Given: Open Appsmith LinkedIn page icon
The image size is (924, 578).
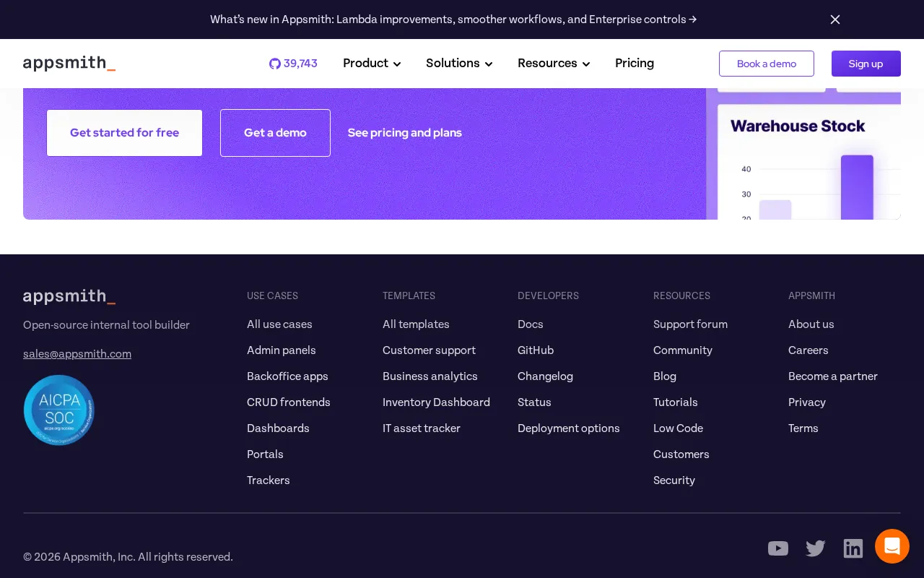Looking at the screenshot, I should (x=853, y=548).
